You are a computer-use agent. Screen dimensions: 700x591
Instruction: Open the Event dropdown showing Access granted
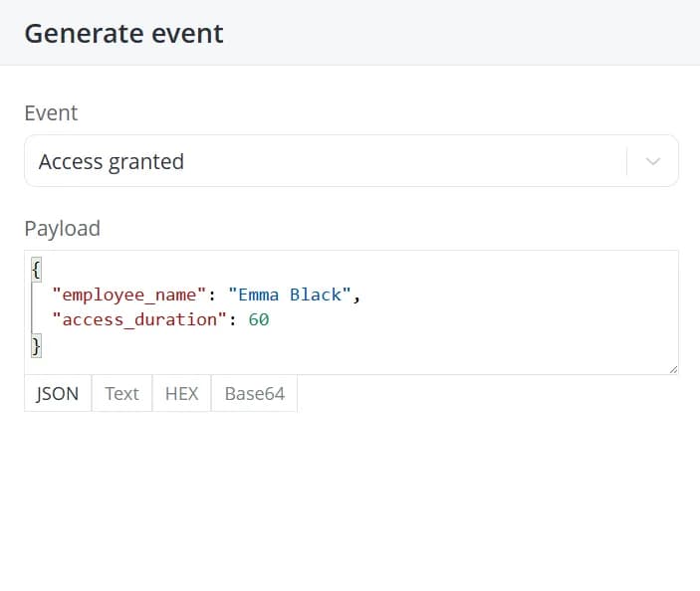tap(351, 161)
